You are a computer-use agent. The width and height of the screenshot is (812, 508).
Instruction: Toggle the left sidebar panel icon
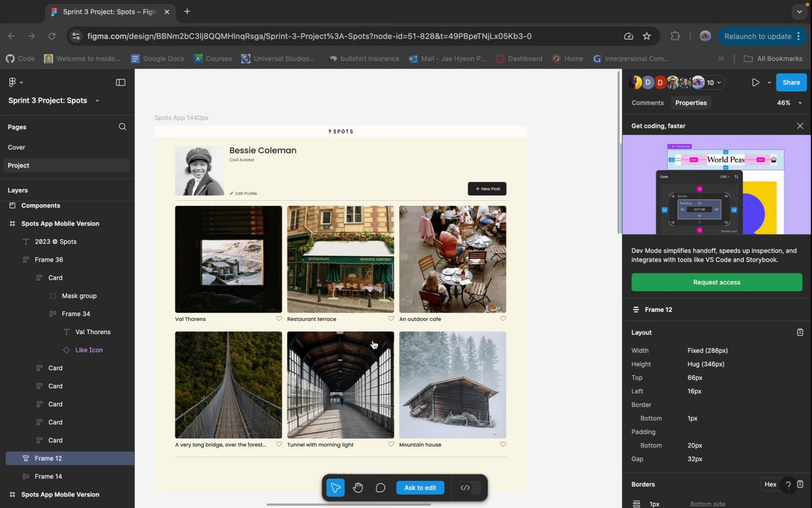tap(121, 83)
